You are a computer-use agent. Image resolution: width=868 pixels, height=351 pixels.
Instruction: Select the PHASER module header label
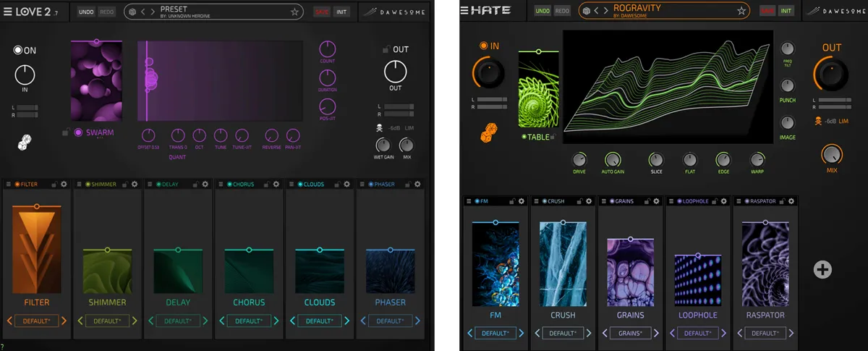point(385,185)
